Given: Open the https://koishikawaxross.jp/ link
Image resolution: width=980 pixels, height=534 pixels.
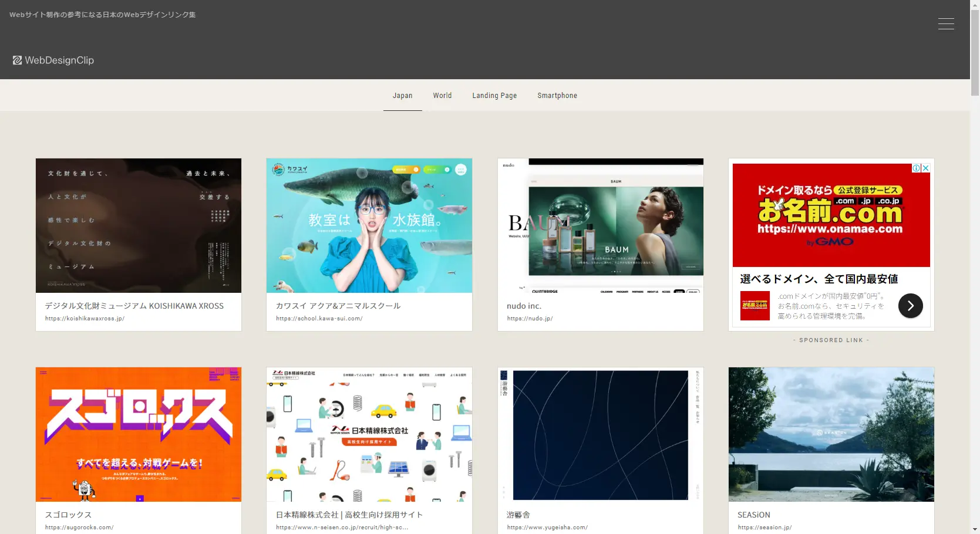Looking at the screenshot, I should pyautogui.click(x=85, y=319).
